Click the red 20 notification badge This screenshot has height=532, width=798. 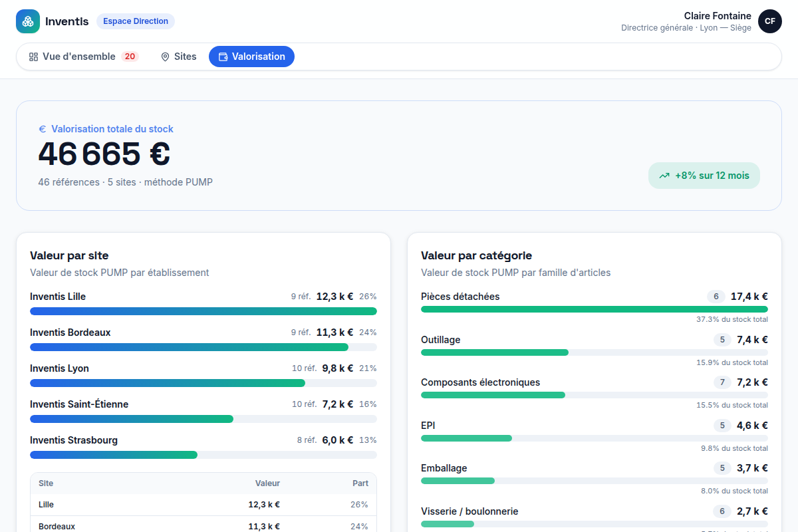click(x=130, y=57)
